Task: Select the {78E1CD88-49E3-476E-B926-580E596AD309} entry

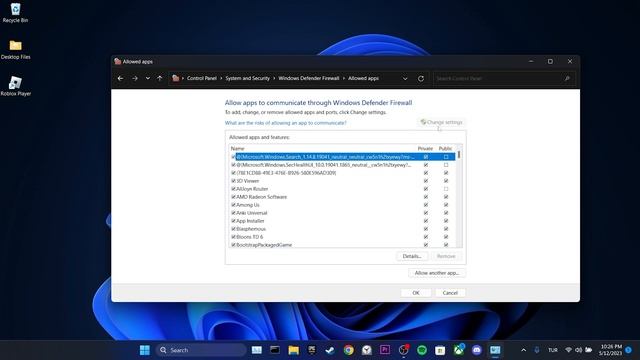Action: [343, 173]
